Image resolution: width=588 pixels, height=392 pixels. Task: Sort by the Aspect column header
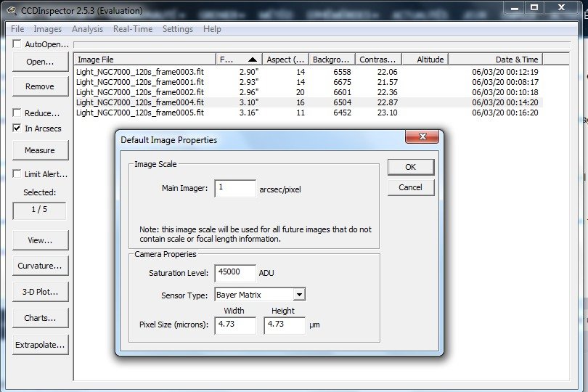285,60
